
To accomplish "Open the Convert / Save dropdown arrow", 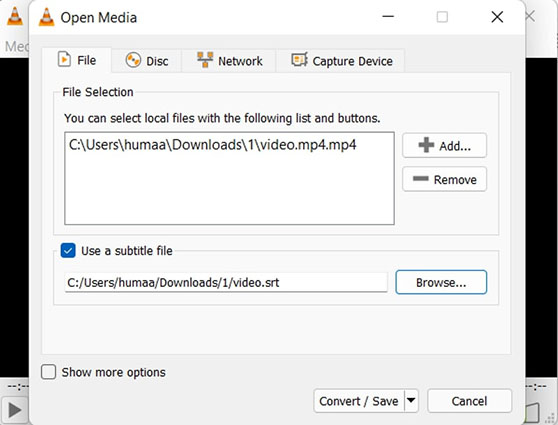I will (x=411, y=401).
